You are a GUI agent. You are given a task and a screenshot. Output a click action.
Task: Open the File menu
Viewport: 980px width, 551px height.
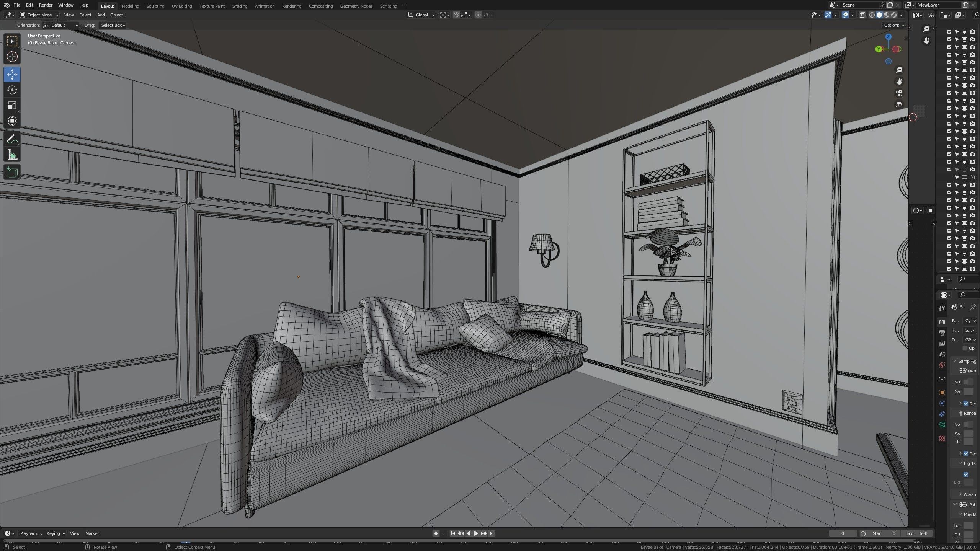coord(17,5)
